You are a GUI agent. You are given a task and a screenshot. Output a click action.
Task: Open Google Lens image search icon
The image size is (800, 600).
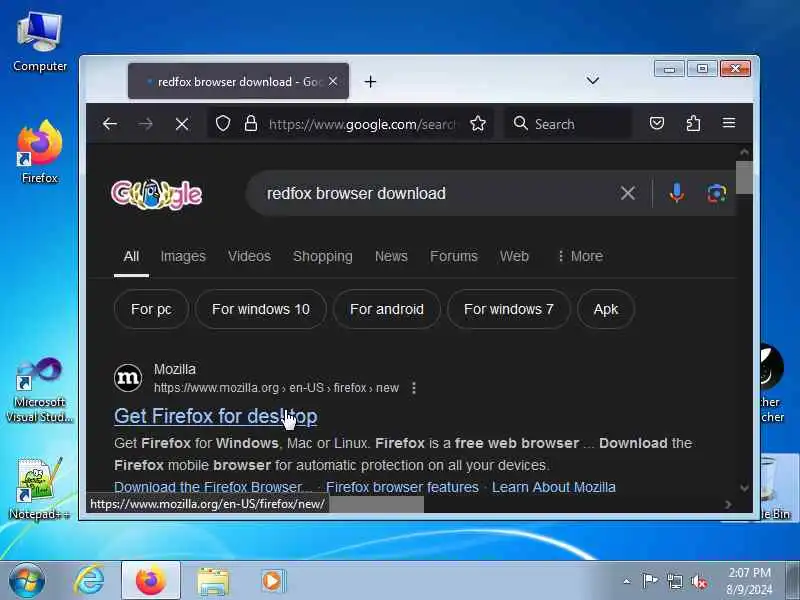coord(716,193)
